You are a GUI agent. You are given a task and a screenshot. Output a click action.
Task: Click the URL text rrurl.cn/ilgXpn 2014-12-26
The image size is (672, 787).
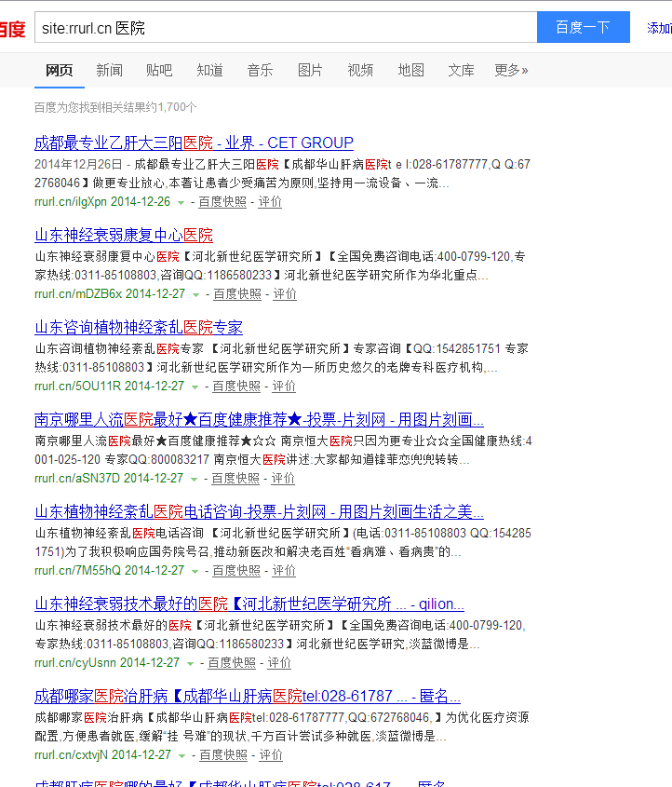[102, 202]
